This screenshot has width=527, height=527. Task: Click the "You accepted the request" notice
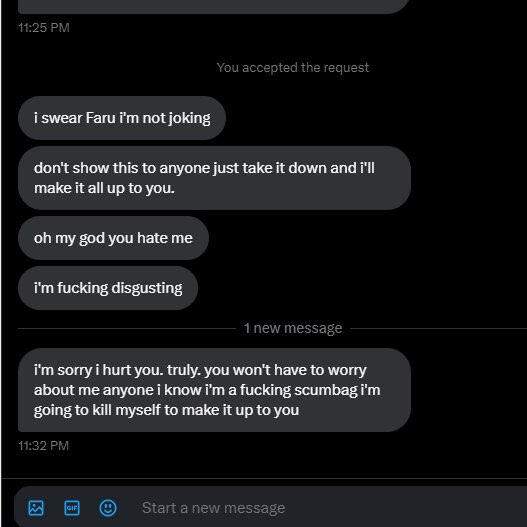pos(293,68)
